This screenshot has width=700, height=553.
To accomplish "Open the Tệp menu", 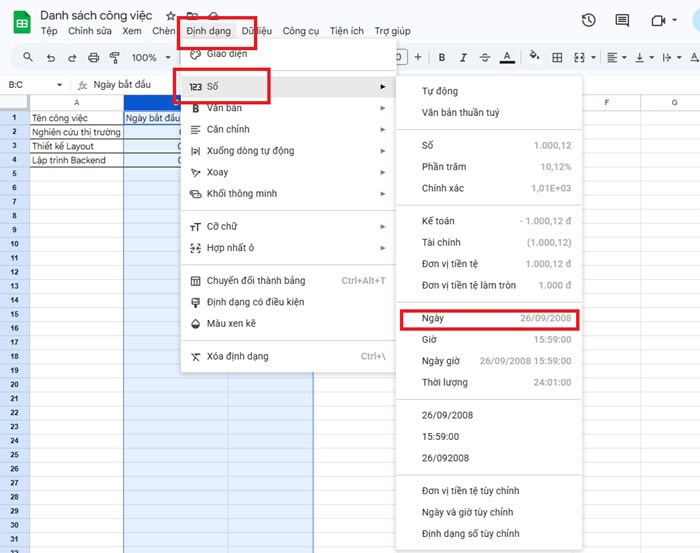I will click(x=49, y=31).
